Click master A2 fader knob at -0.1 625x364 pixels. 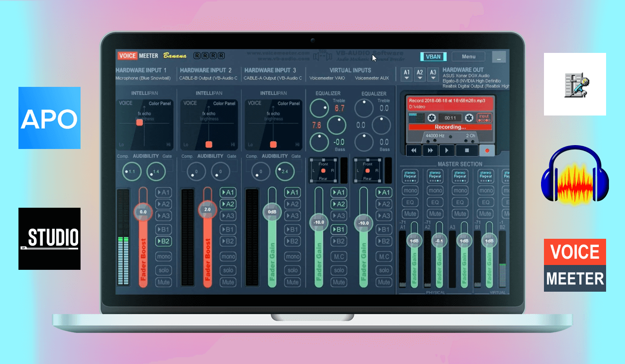point(439,241)
